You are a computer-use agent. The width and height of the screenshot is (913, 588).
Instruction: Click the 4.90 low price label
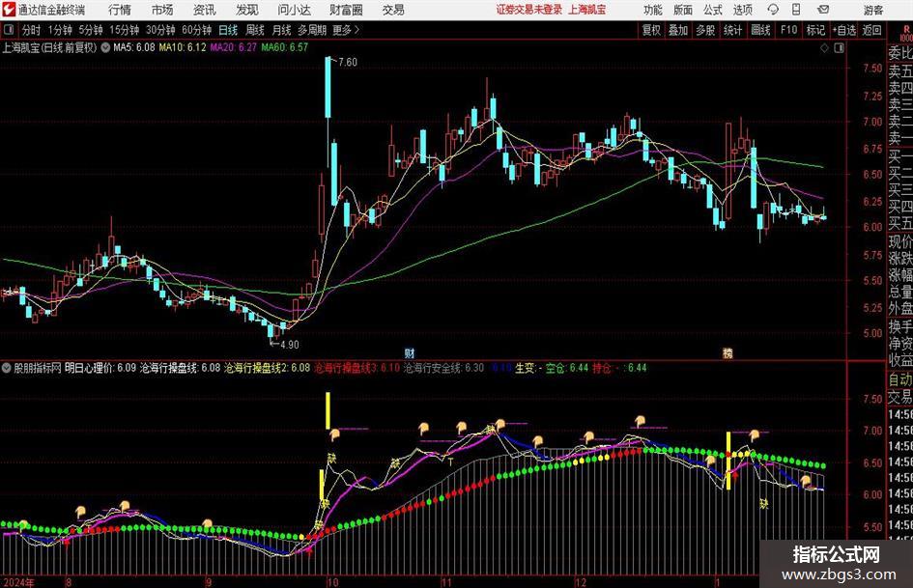point(290,344)
